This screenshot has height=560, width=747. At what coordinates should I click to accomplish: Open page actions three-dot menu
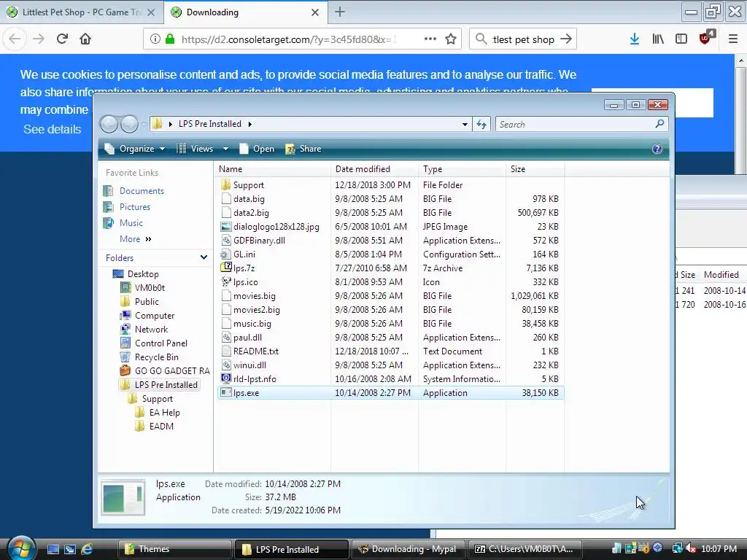coord(430,39)
